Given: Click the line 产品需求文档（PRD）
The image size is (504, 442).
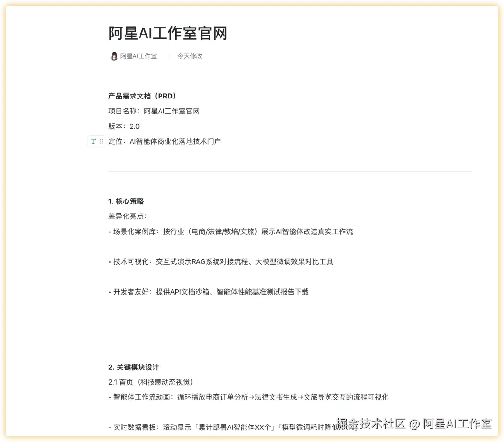Looking at the screenshot, I should coord(141,96).
